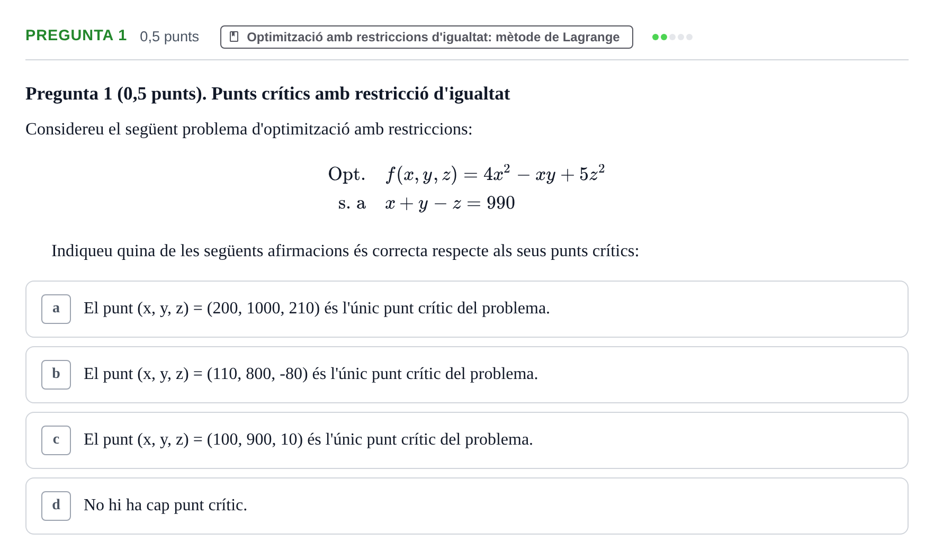
Task: Click the third grey difficulty dot
Action: tap(672, 37)
